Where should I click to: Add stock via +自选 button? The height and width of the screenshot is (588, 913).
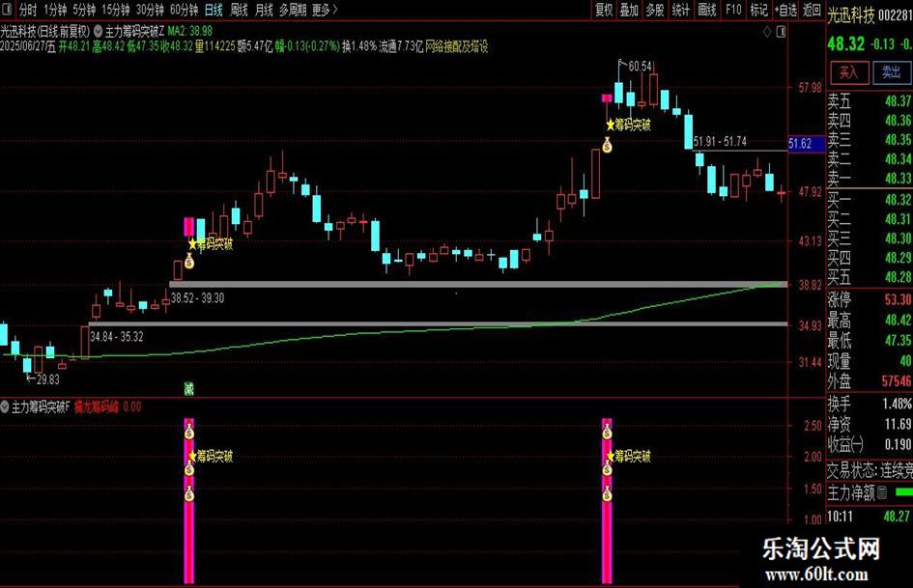coord(786,10)
